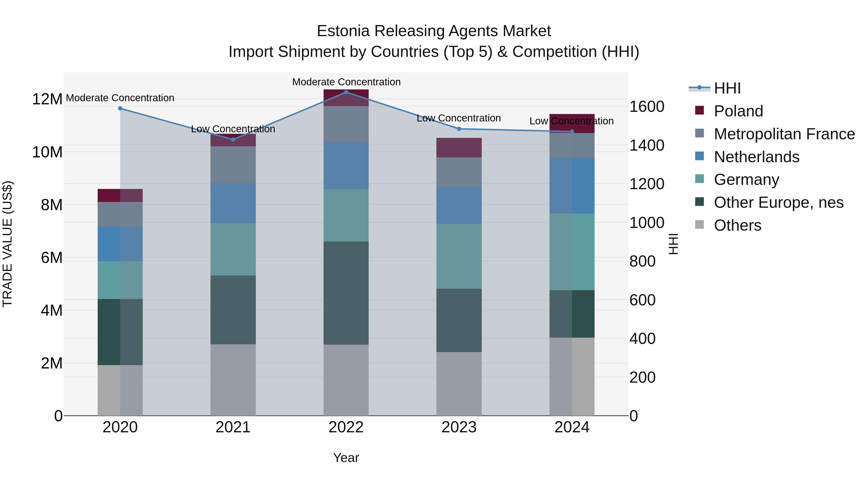Click the '1000' right axis tick

pos(647,223)
